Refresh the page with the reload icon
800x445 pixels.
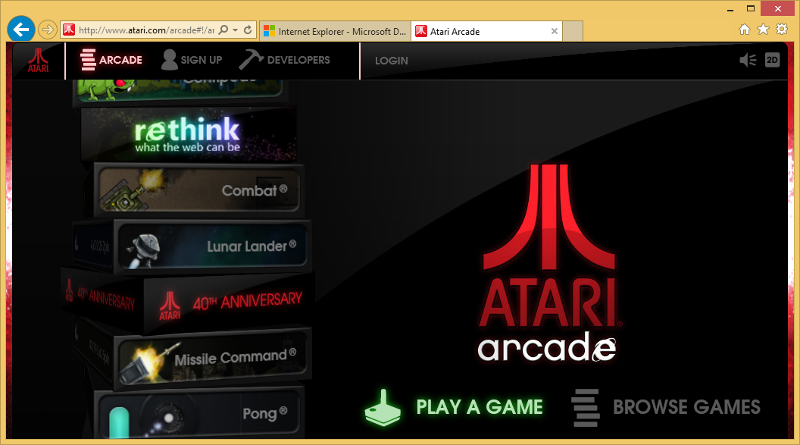click(x=247, y=31)
